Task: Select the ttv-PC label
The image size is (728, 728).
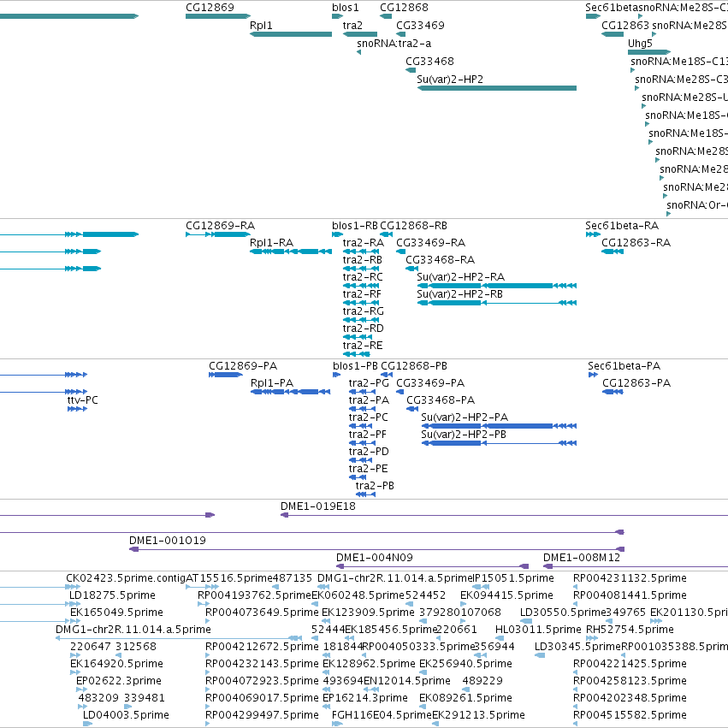Action: (83, 400)
